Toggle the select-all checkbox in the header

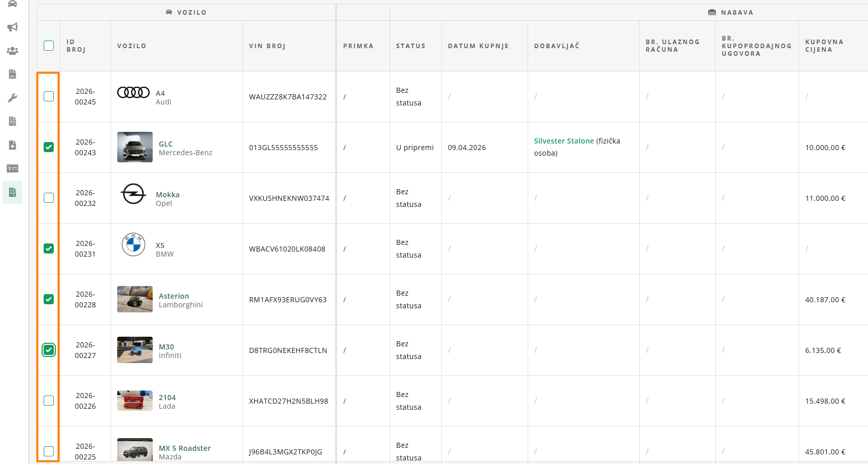click(49, 46)
